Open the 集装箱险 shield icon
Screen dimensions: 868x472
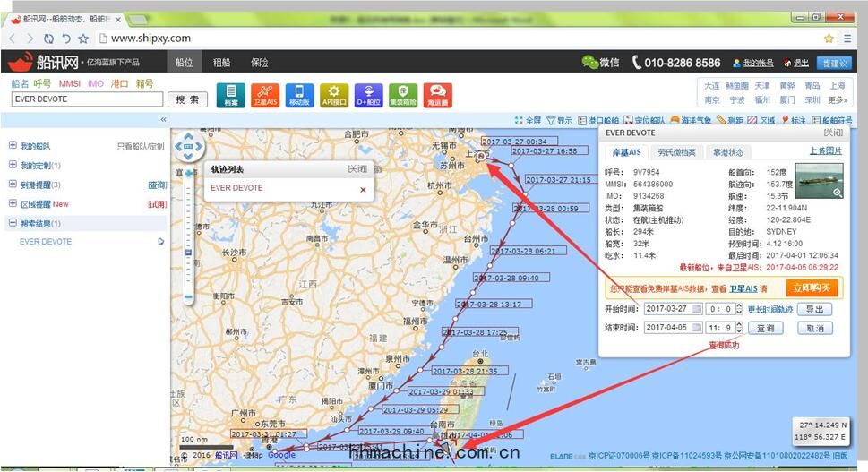(403, 95)
